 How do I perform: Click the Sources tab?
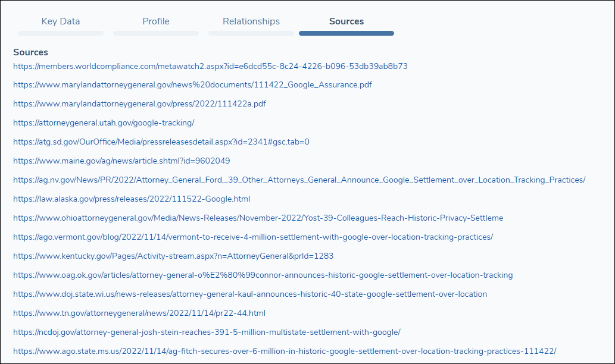(x=346, y=21)
